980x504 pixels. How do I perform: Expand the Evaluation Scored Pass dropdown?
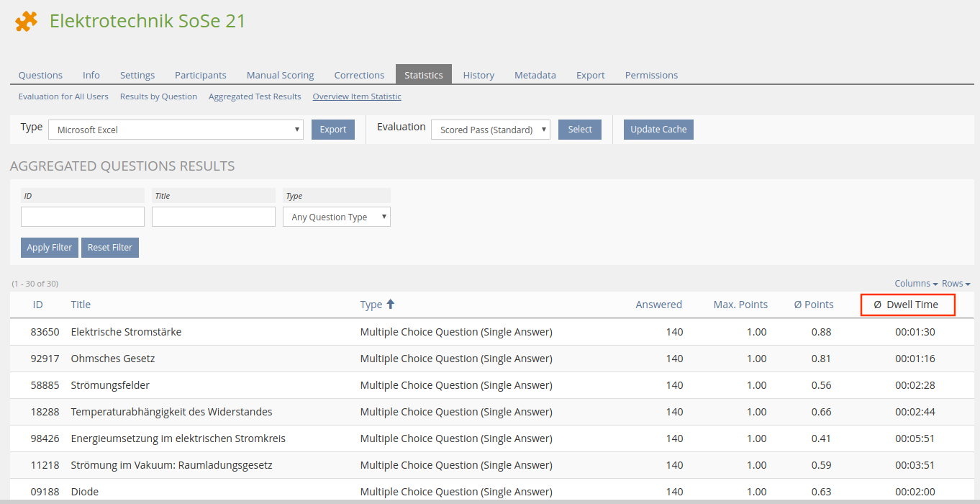490,130
